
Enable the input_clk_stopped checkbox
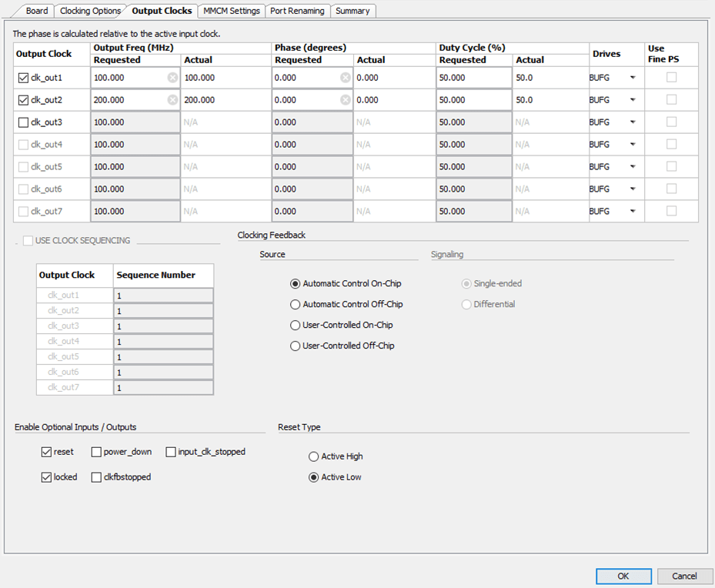pos(171,452)
